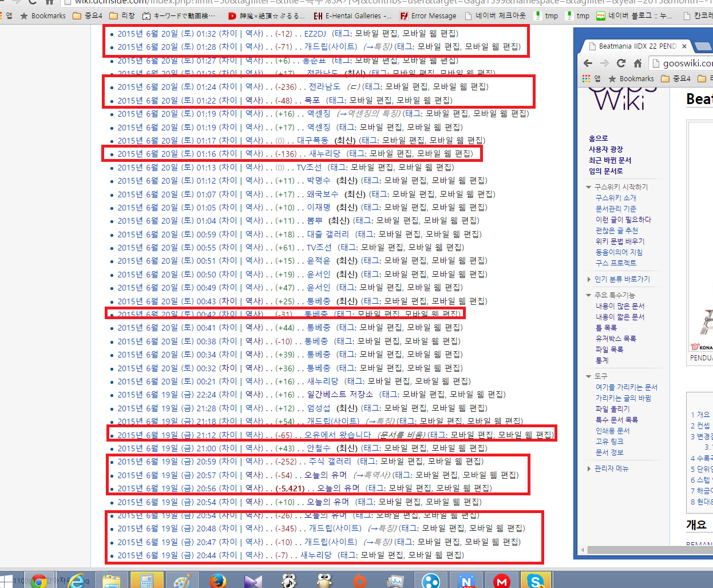This screenshot has width=713, height=588.
Task: Open the 새누리당 entry edited at 01:16
Action: pyautogui.click(x=324, y=153)
